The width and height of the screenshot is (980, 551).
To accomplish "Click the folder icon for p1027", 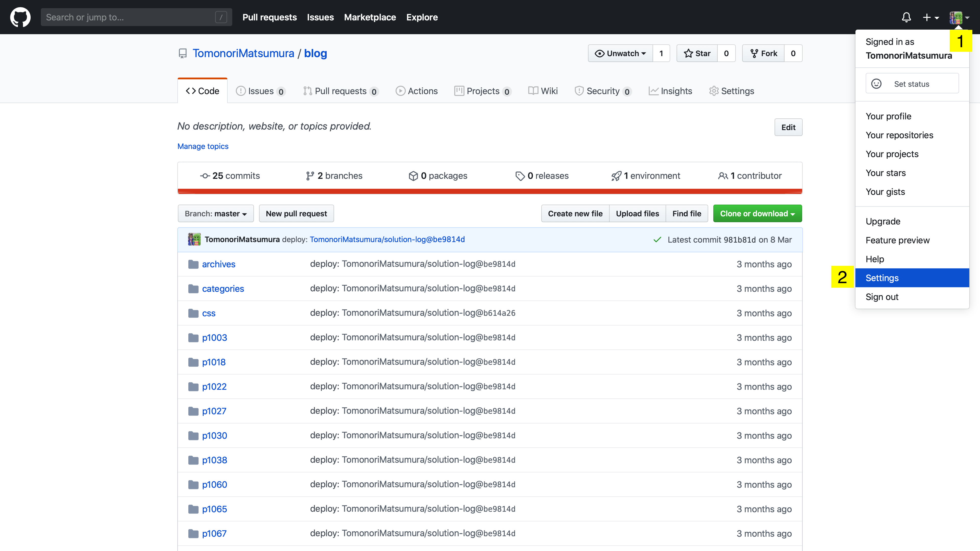I will 193,411.
